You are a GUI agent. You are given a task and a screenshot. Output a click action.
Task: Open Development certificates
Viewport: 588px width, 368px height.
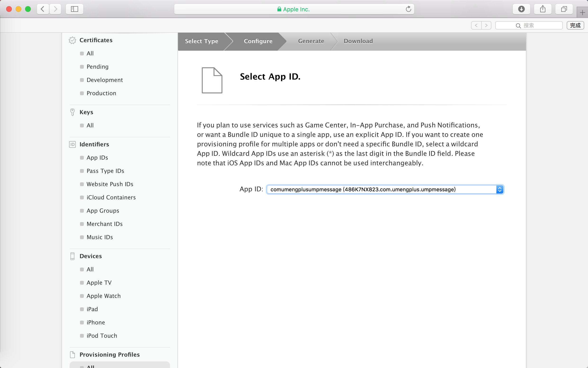click(105, 80)
